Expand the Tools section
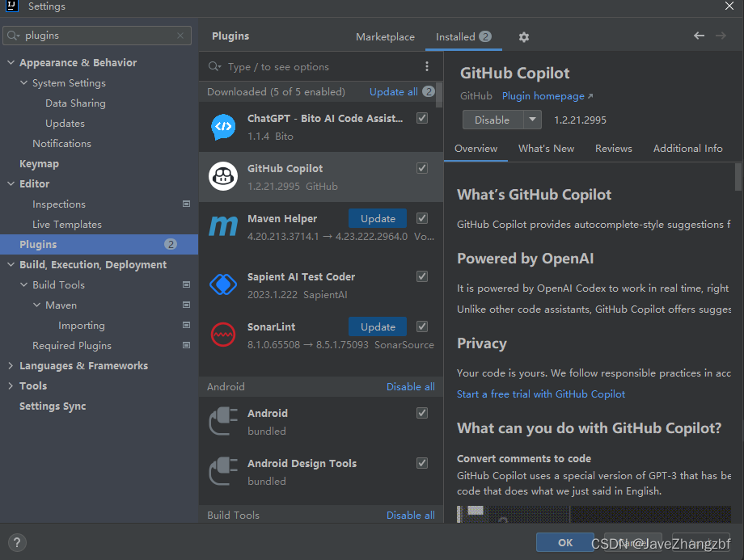 click(11, 385)
